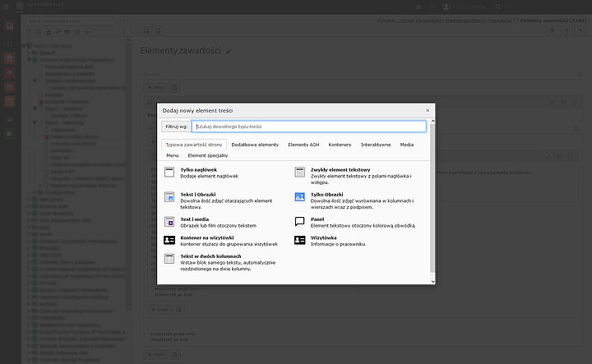Switch to the 'Kontenery' tab
The height and width of the screenshot is (364, 592).
tap(340, 145)
